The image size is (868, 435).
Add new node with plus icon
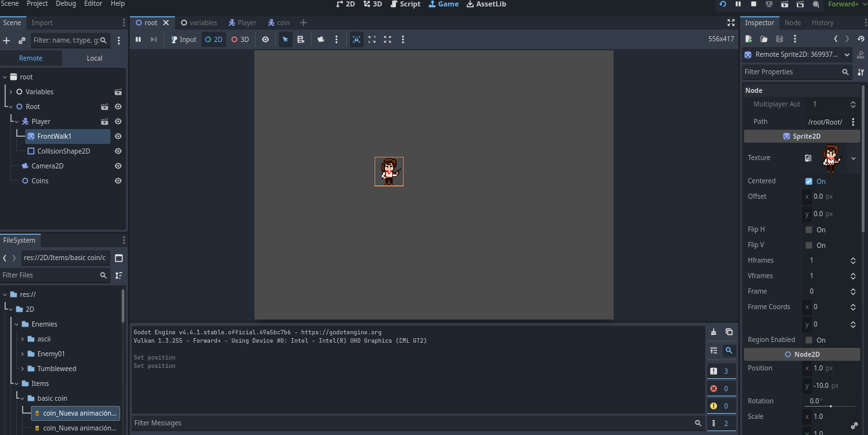6,41
